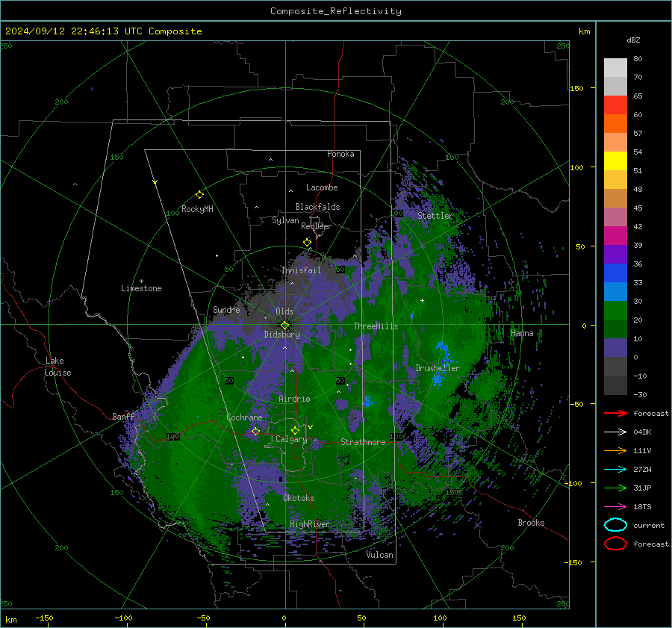Screen dimensions: 672x628
Task: Click the Vulcan town label
Action: tap(380, 555)
